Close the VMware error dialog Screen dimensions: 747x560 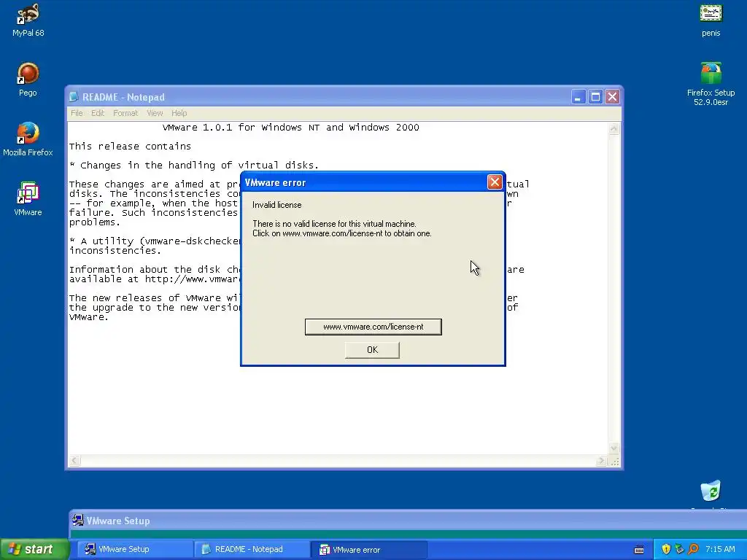click(x=495, y=182)
